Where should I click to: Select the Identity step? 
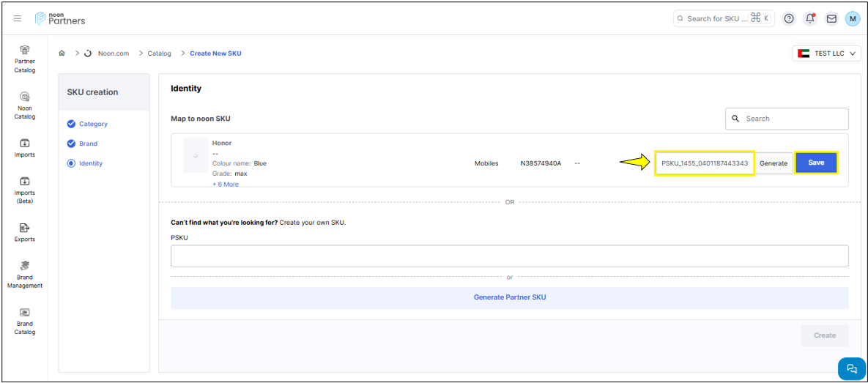[91, 163]
